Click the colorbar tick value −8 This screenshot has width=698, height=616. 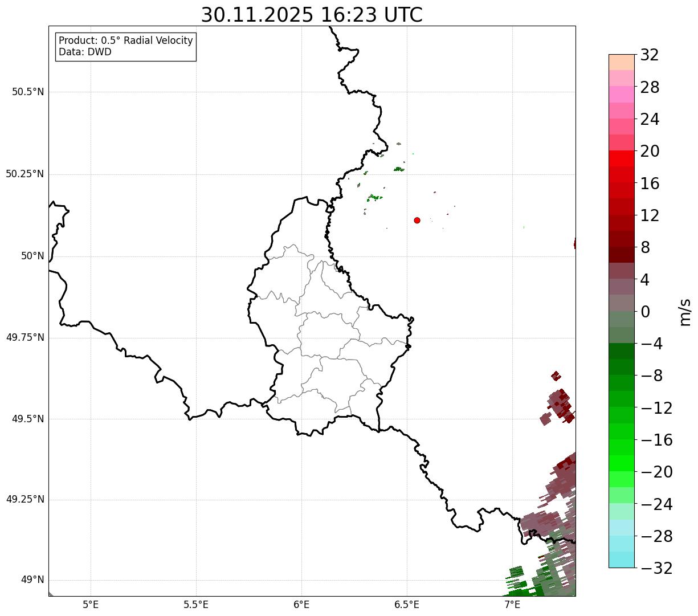[652, 376]
